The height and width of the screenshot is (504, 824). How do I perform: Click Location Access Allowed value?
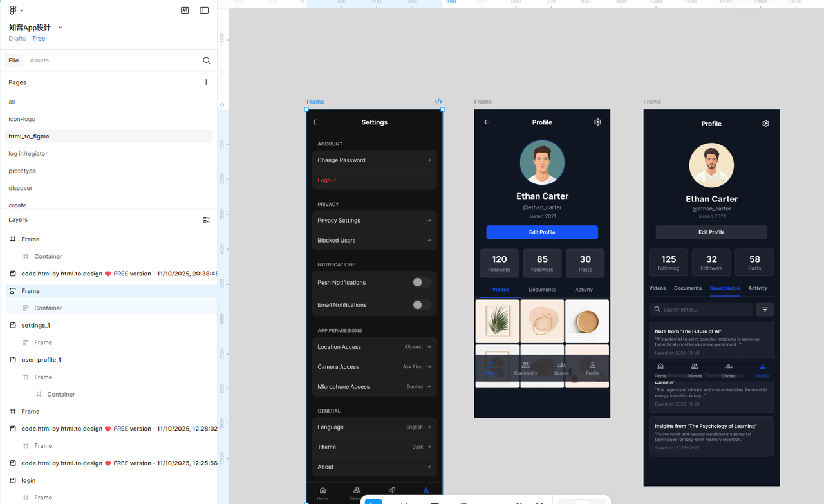click(413, 347)
